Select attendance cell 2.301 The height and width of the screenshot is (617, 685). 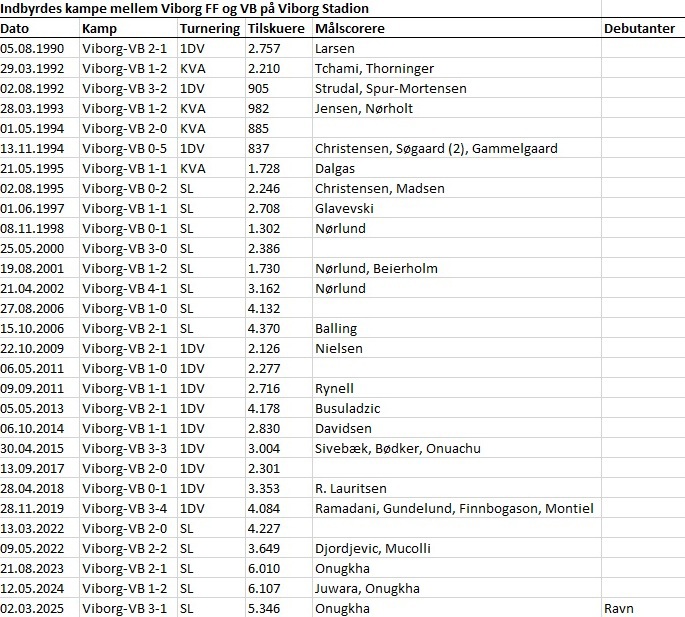coord(264,468)
